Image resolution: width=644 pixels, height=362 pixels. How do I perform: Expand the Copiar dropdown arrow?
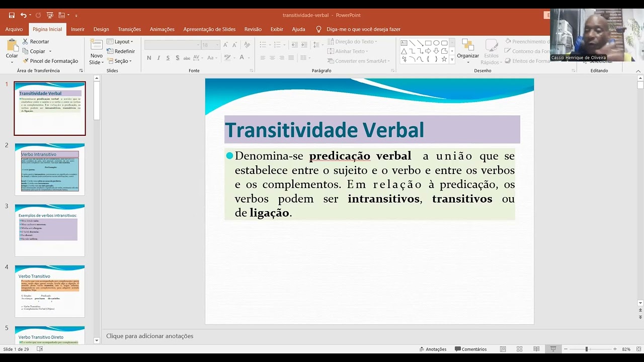[x=50, y=51]
